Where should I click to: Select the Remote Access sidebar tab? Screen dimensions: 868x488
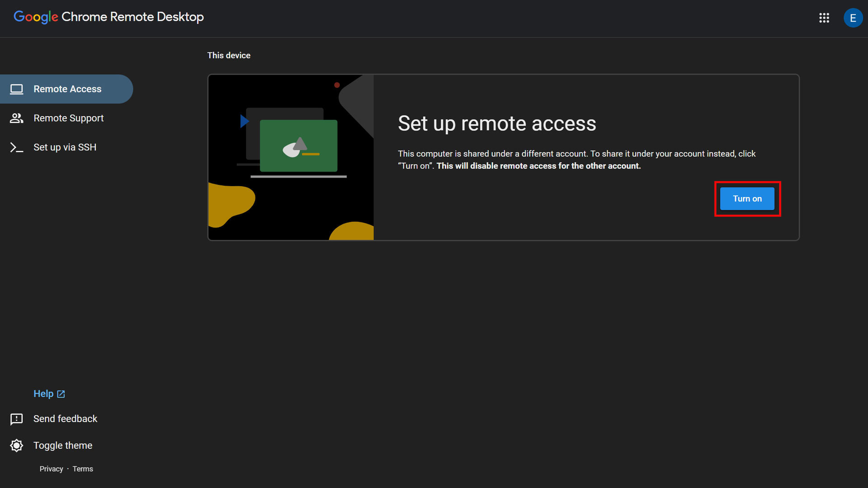click(x=67, y=89)
